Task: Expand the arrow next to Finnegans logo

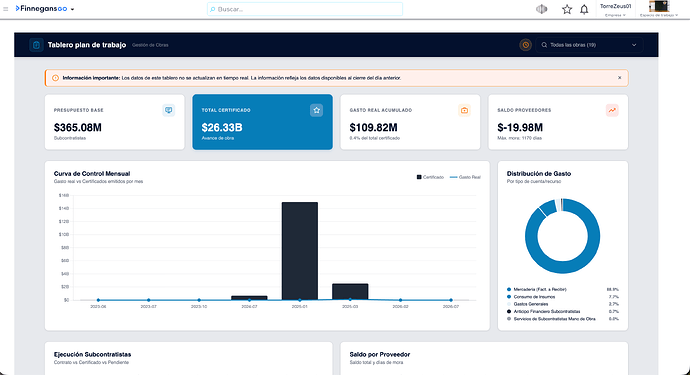Action: click(x=72, y=9)
